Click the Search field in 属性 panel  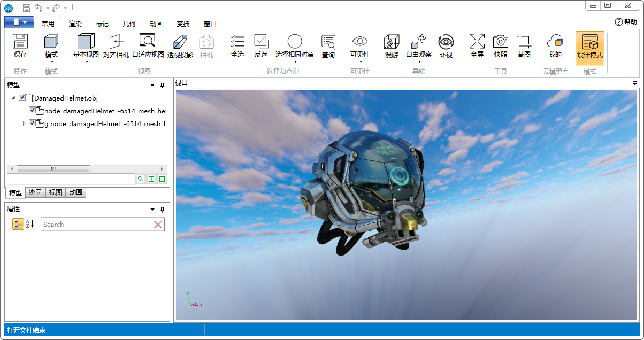pos(96,225)
